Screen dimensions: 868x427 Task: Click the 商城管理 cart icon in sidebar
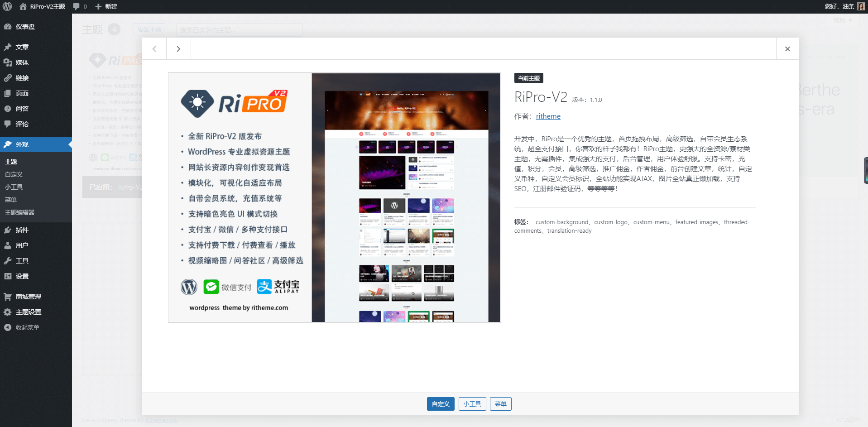pyautogui.click(x=8, y=297)
